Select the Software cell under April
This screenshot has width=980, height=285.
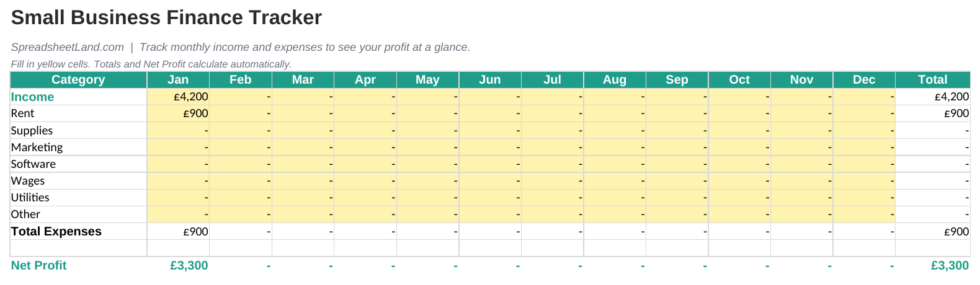tap(365, 164)
